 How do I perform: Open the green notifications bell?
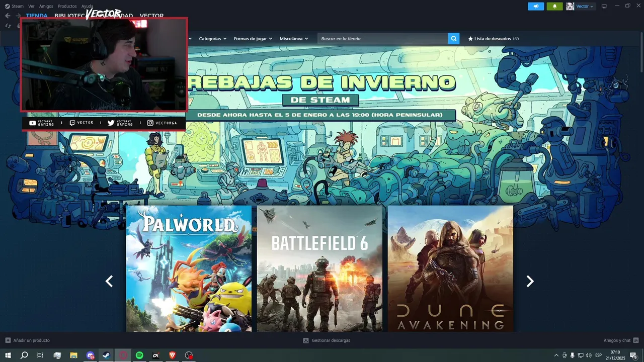554,6
